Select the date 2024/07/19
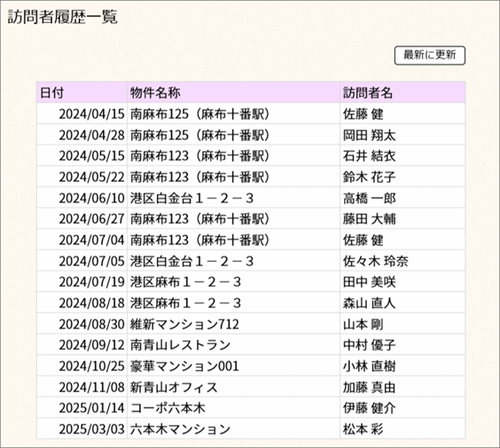 [91, 282]
